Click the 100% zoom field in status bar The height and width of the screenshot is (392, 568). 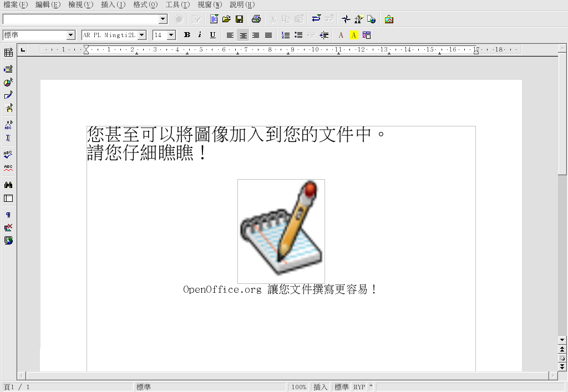(299, 387)
